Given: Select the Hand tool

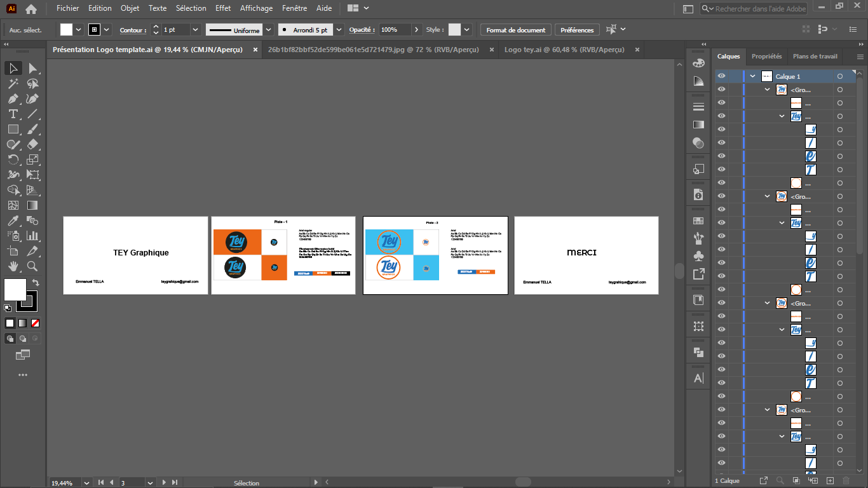Looking at the screenshot, I should coord(13,266).
